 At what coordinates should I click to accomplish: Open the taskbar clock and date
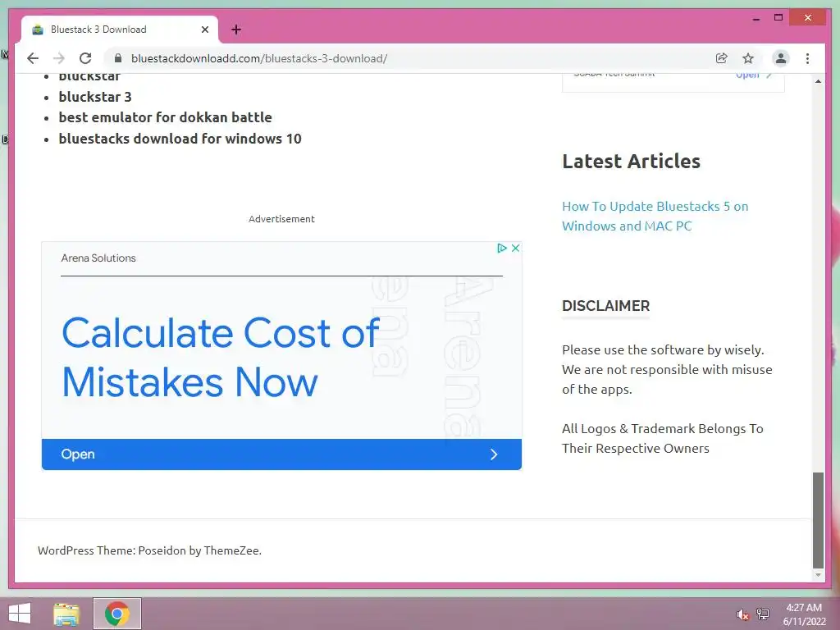(804, 614)
